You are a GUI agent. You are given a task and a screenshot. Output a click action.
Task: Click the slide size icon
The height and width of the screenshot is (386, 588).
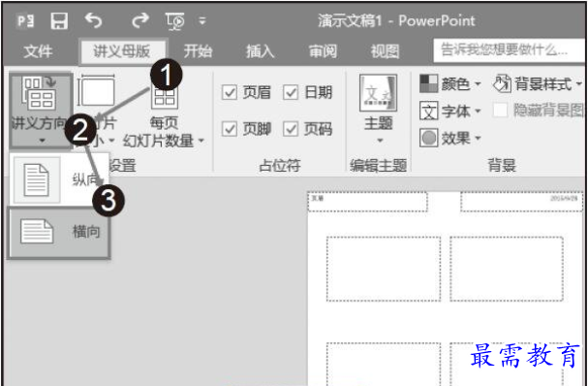96,90
